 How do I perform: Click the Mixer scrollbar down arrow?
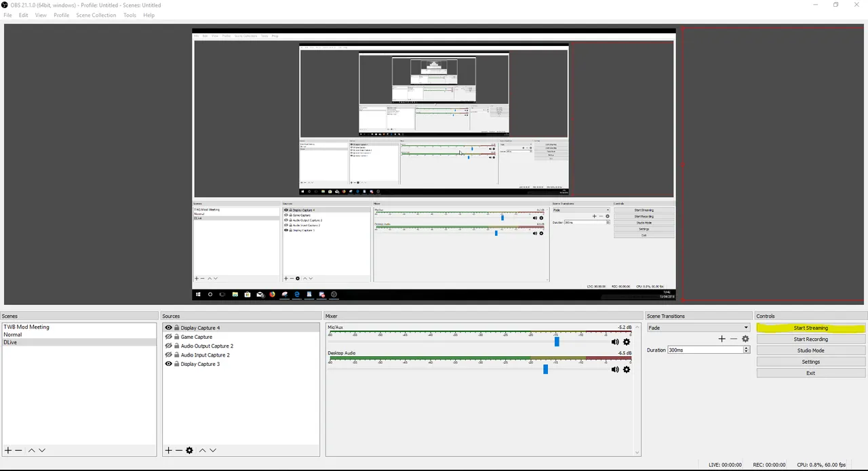point(637,453)
